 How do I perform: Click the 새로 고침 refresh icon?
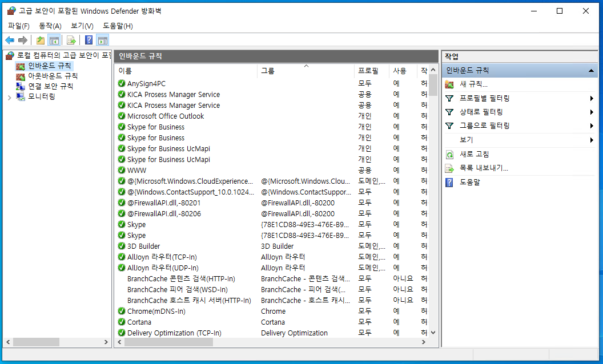tap(449, 155)
